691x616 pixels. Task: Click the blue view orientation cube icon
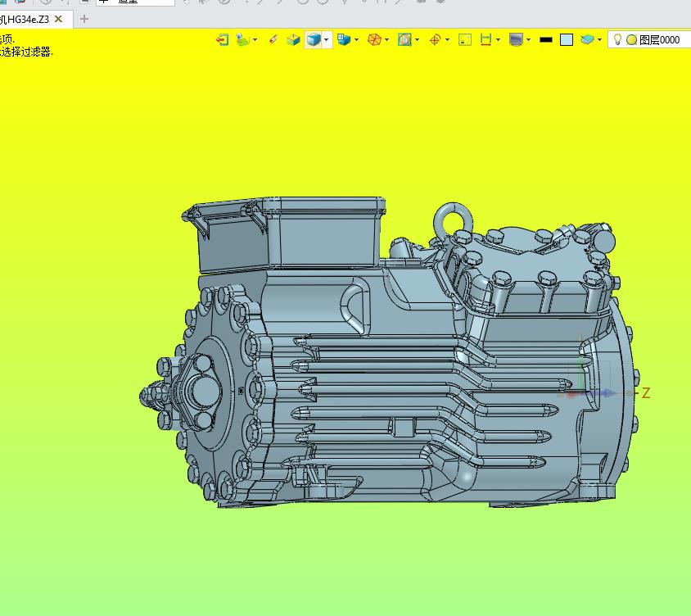pyautogui.click(x=344, y=39)
